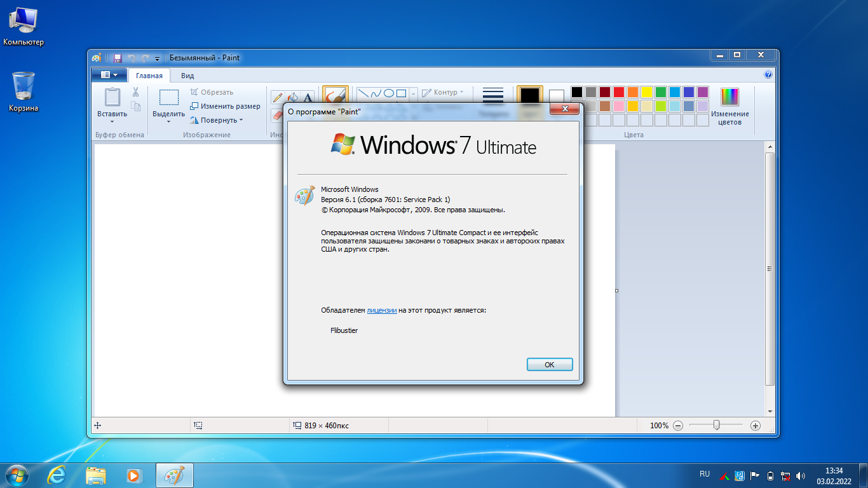
Task: Open the Brushes tool
Action: [x=336, y=97]
